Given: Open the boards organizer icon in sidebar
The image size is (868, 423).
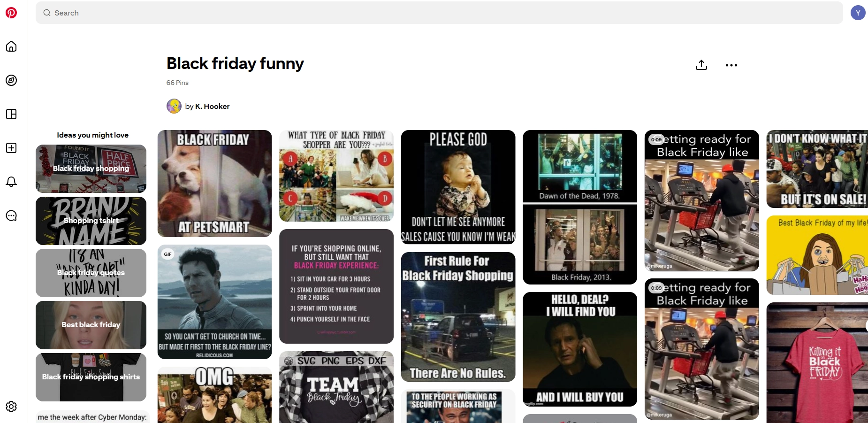Looking at the screenshot, I should 11,114.
